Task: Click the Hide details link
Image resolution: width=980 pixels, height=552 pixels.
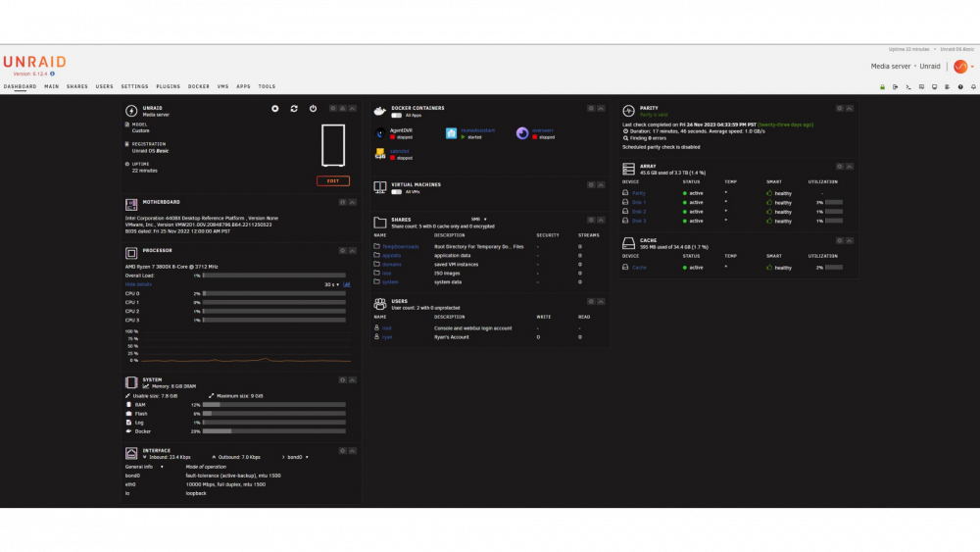Action: 138,284
